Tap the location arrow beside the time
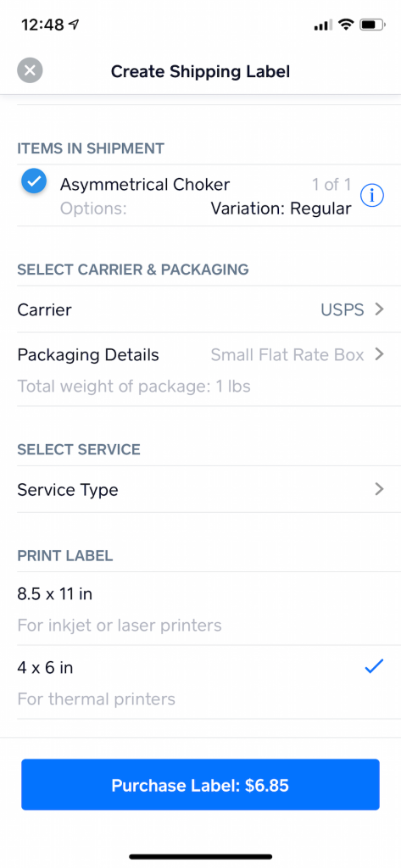This screenshot has height=868, width=401. [x=74, y=25]
